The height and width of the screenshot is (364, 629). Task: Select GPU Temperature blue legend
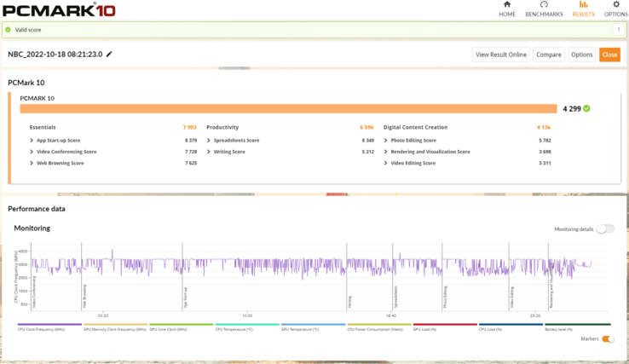313,327
